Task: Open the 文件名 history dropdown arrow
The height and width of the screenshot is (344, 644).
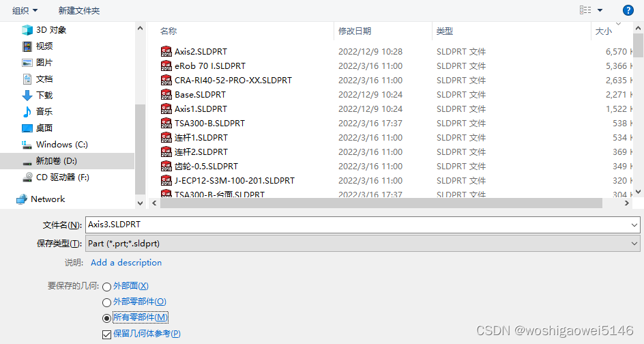Action: [634, 225]
